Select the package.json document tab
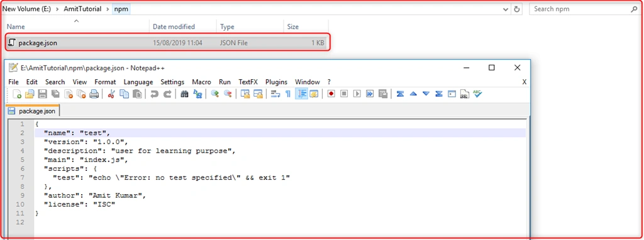The height and width of the screenshot is (240, 644). coord(33,111)
